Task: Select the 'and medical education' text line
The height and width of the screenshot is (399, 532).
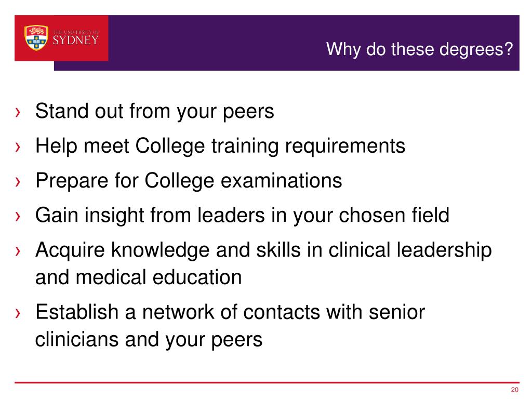Action: coord(138,277)
